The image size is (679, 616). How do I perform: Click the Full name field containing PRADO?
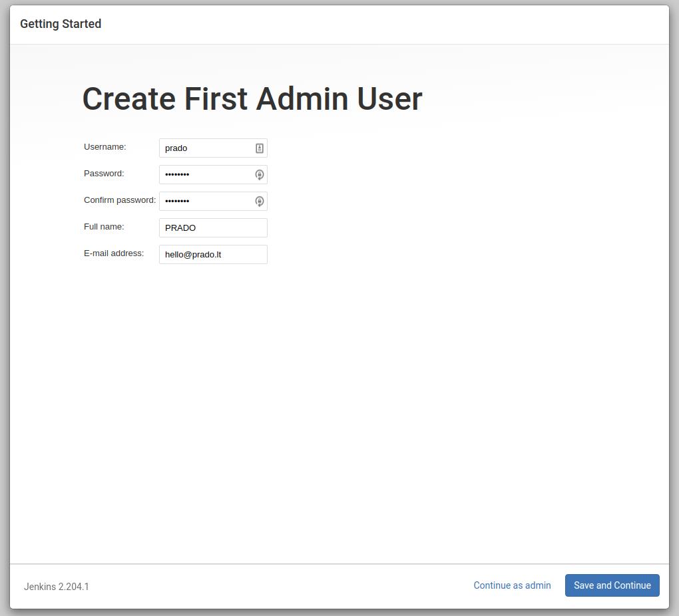(213, 228)
